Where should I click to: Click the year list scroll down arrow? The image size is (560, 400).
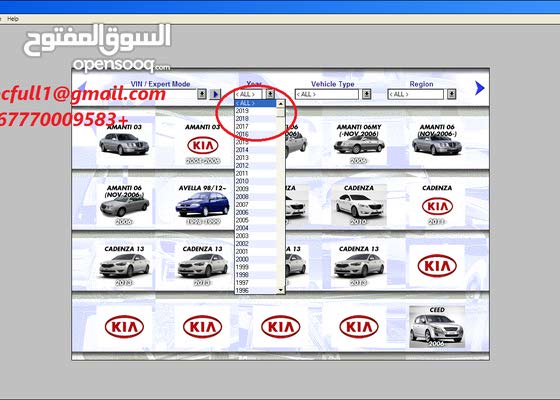tap(281, 290)
